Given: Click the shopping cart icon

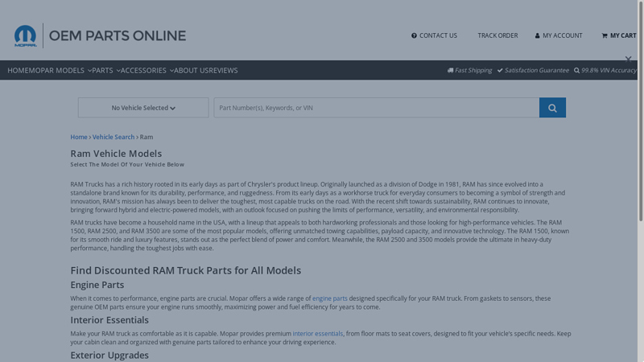Looking at the screenshot, I should 605,35.
